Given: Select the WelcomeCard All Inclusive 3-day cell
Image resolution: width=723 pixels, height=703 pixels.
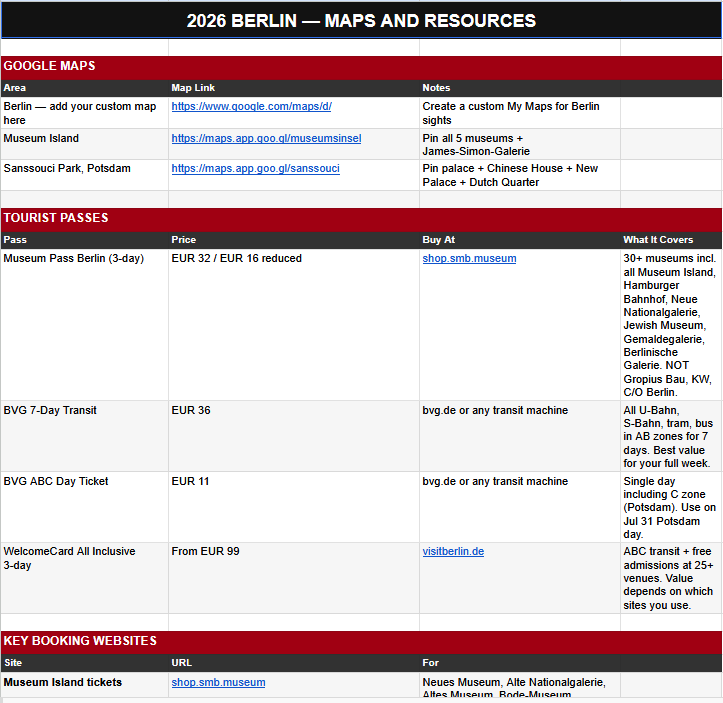Looking at the screenshot, I should point(85,578).
